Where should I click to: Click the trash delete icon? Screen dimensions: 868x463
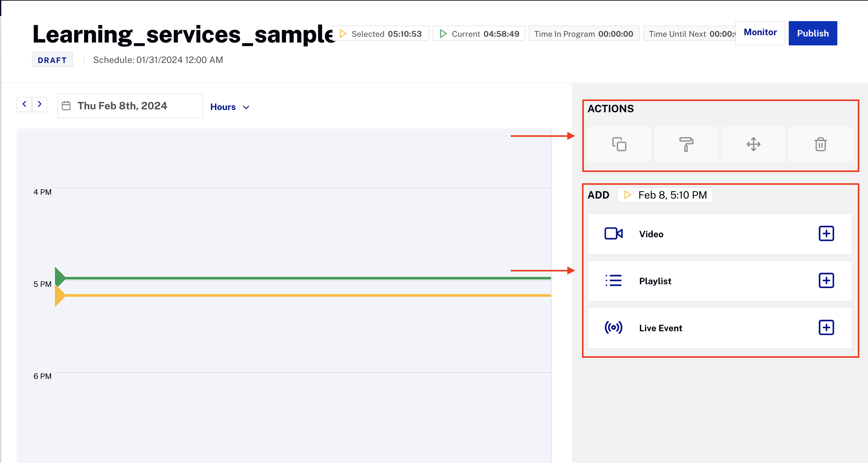(820, 144)
